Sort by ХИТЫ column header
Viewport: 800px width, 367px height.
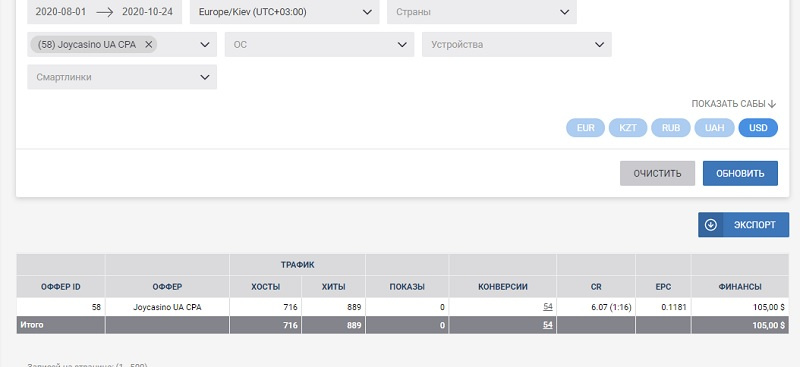click(334, 287)
